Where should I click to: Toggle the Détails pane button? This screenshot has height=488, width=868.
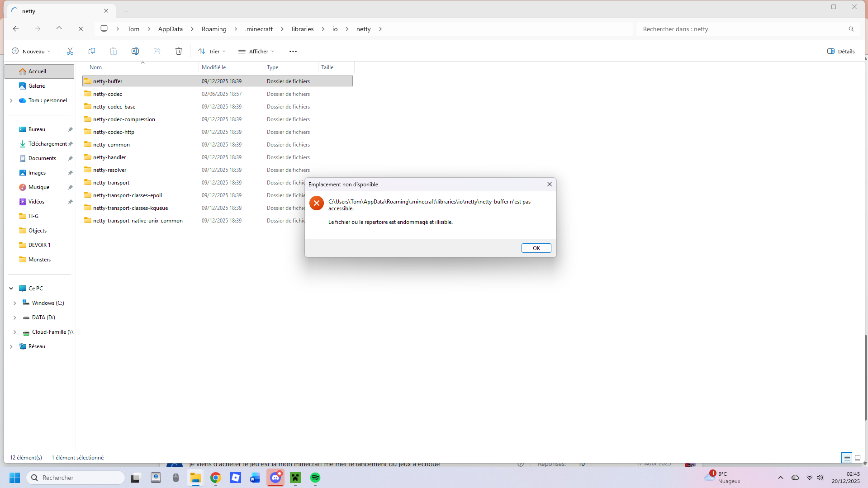pos(841,51)
